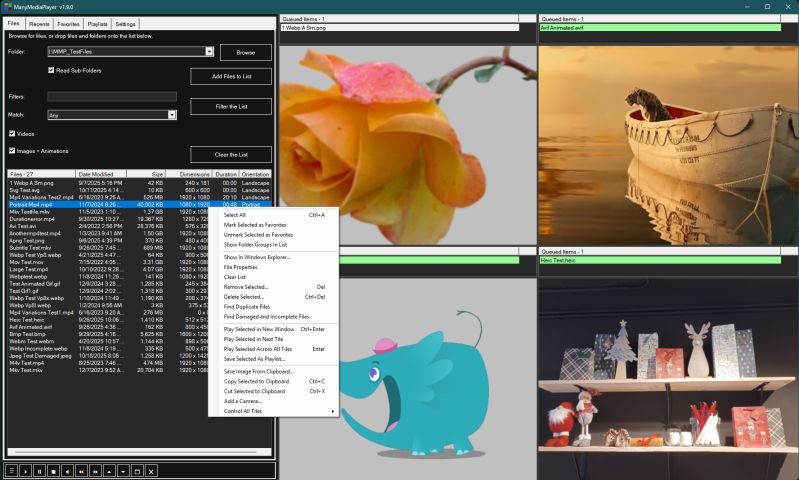Click the rewind double-arrow icon

pyautogui.click(x=81, y=471)
